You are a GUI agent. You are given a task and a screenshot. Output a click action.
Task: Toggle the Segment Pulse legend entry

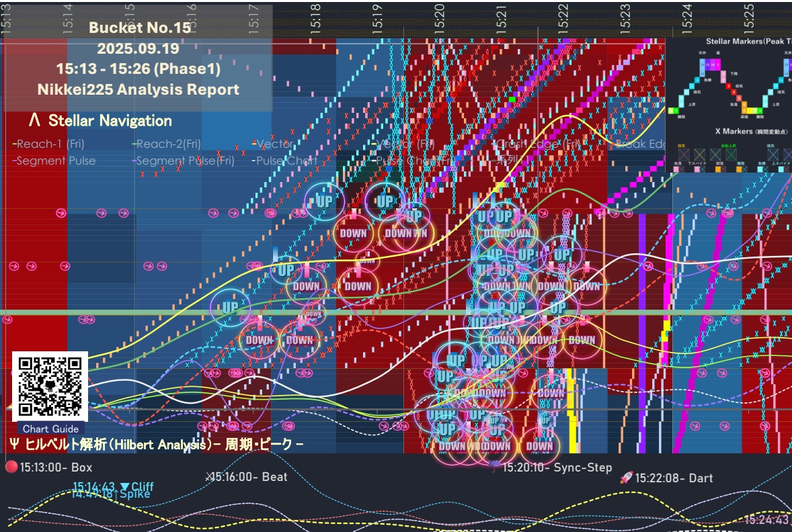tap(55, 161)
